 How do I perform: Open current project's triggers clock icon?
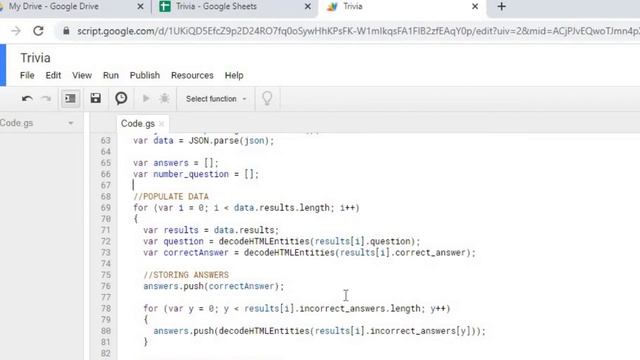[121, 98]
